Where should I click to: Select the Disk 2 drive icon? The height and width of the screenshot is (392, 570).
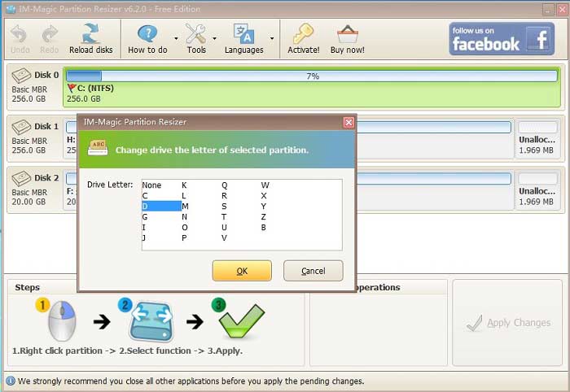click(21, 179)
